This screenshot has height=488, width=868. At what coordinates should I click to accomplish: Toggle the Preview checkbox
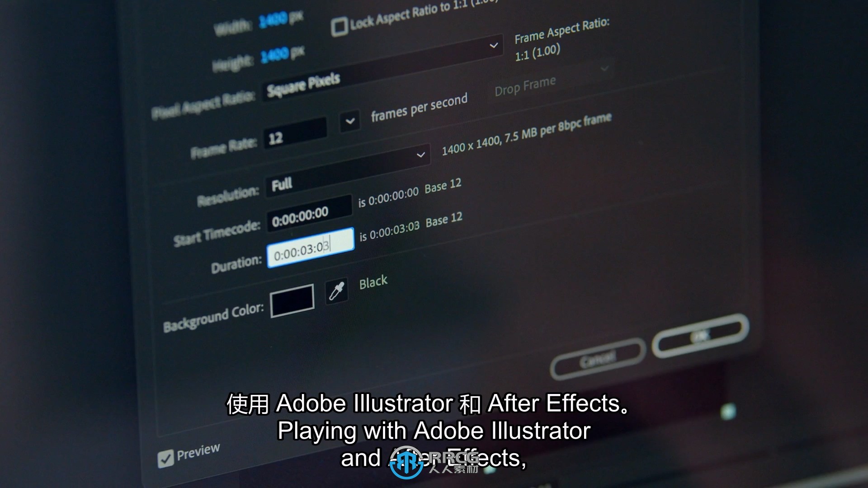tap(165, 459)
